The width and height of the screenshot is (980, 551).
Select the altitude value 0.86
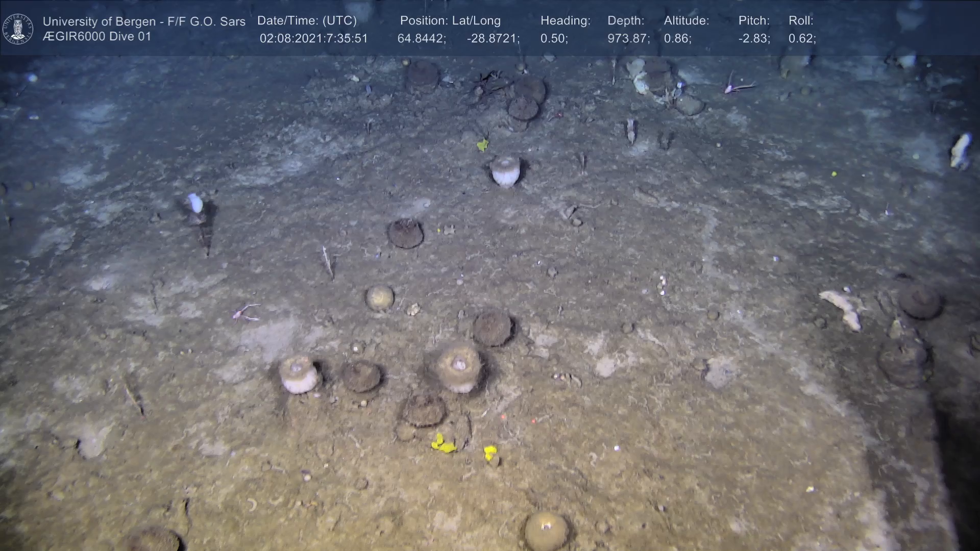[x=677, y=39]
